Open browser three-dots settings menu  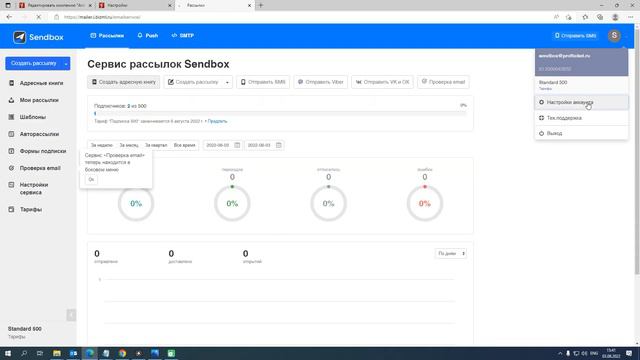click(631, 17)
